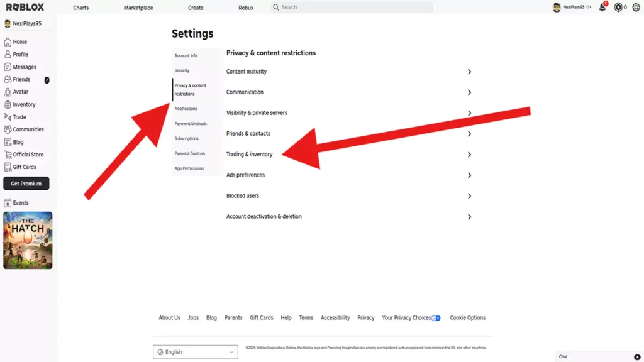
Task: Expand Visibility & private servers chevron
Action: (469, 113)
